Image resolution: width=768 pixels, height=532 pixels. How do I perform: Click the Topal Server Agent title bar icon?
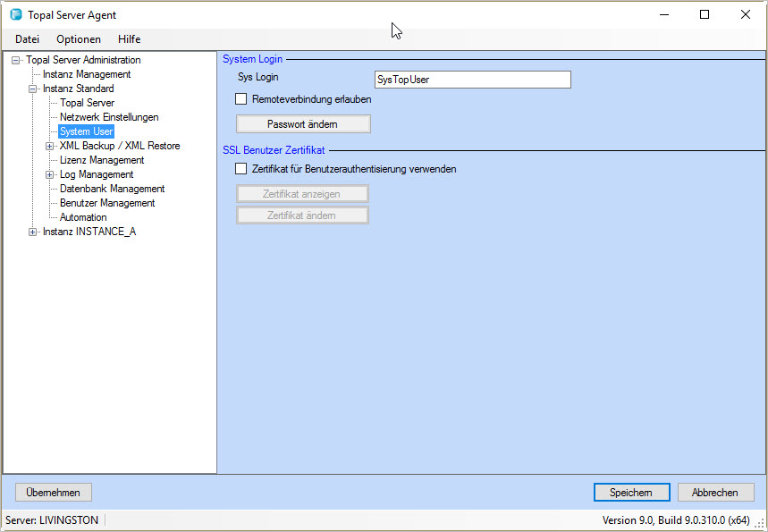click(15, 15)
